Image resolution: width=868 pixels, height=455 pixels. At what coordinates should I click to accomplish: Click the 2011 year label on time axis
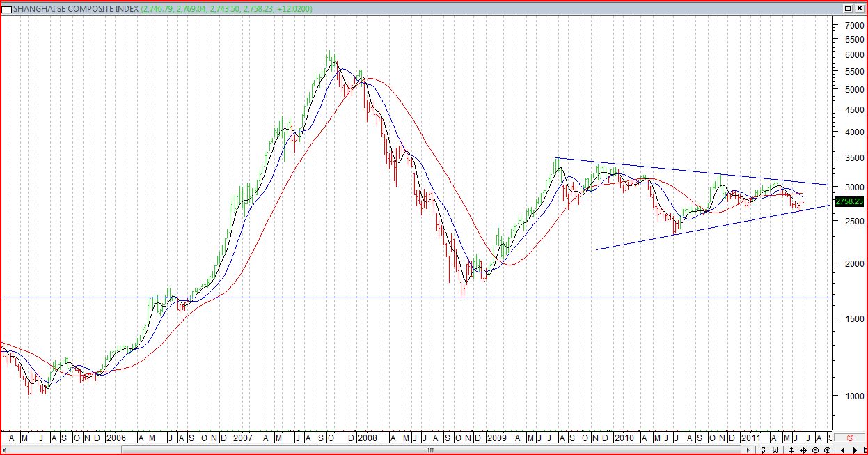pos(750,438)
